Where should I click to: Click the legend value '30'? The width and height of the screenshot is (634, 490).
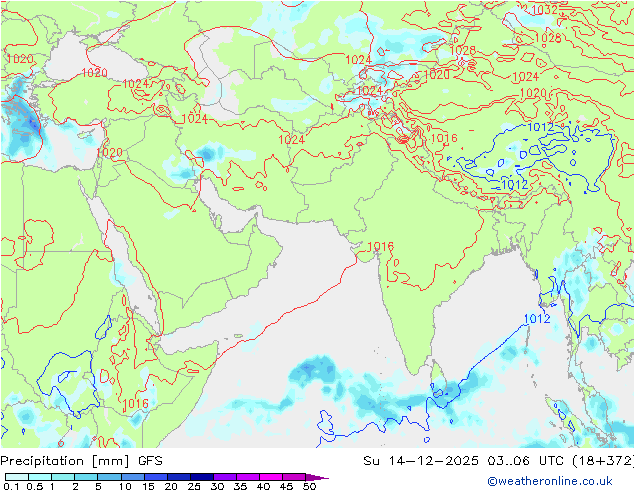coord(217,486)
